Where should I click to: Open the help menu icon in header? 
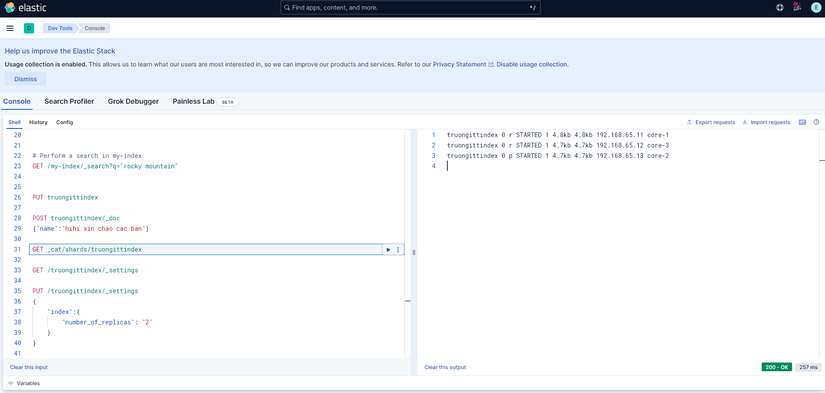tap(780, 8)
